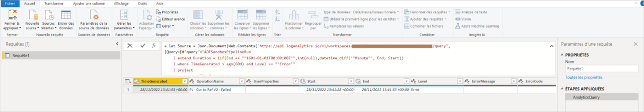Screen dimensions: 644x112
Task: Click inside the formula bar query text
Action: pos(355,58)
